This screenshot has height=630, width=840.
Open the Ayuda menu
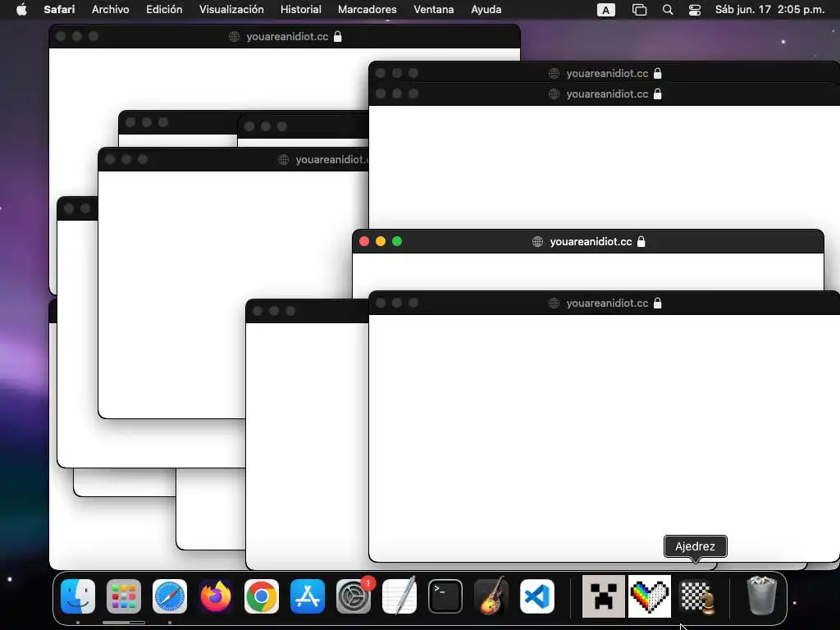click(x=486, y=9)
